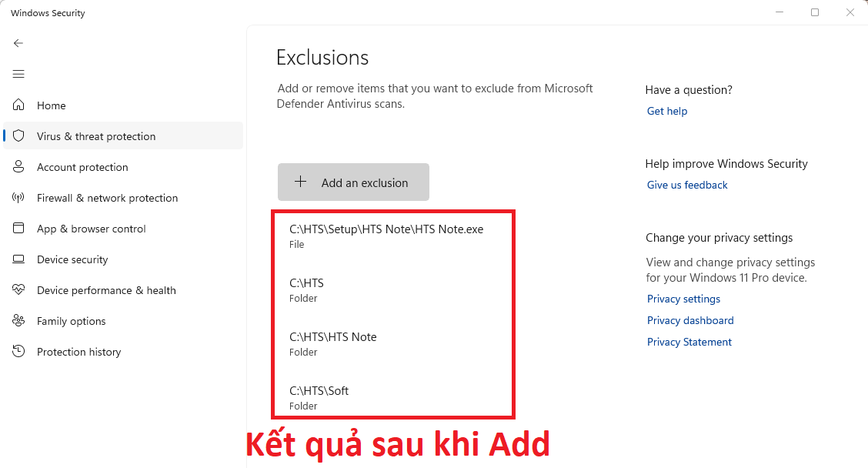
Task: Open the Privacy settings link
Action: coord(683,299)
